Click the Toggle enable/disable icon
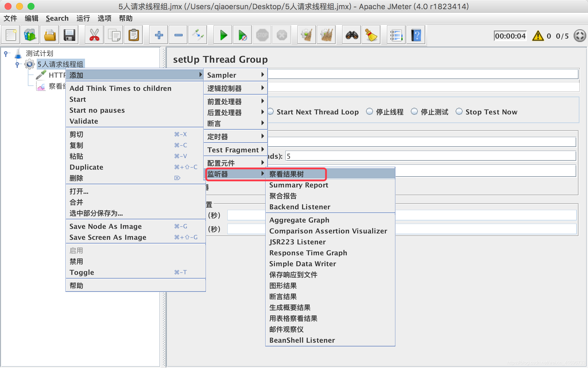The image size is (588, 368). [198, 35]
